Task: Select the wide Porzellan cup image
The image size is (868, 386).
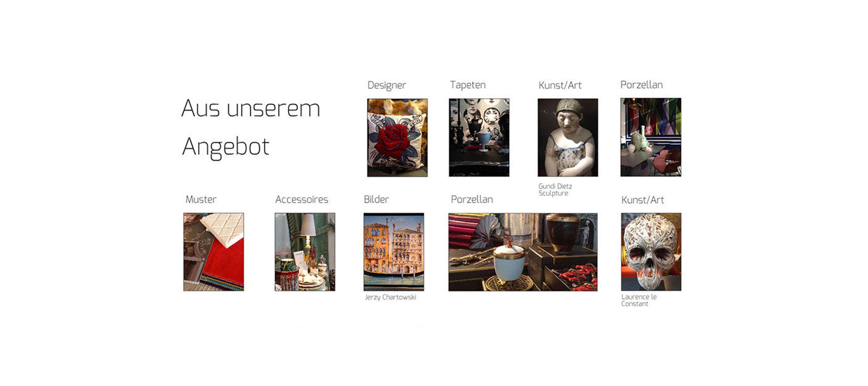Action: point(523,252)
